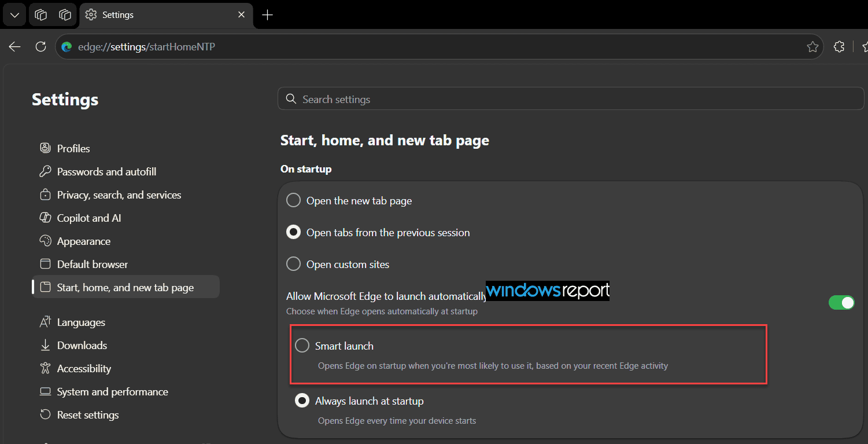Open a new tab with plus button
This screenshot has width=868, height=444.
pyautogui.click(x=267, y=15)
